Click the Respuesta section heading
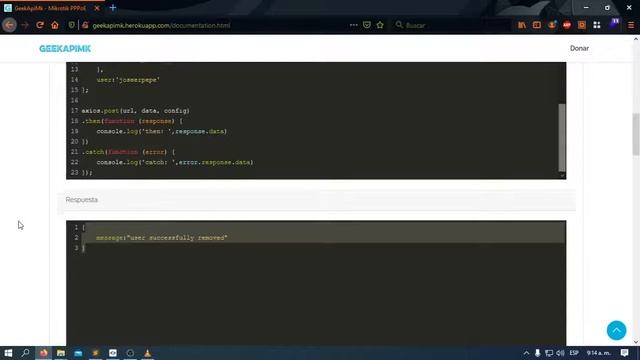The width and height of the screenshot is (640, 360). [82, 200]
